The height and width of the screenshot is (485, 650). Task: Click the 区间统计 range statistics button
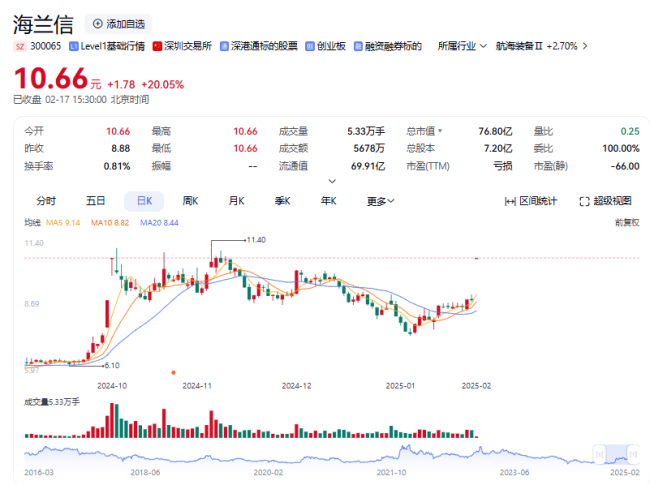pos(531,201)
